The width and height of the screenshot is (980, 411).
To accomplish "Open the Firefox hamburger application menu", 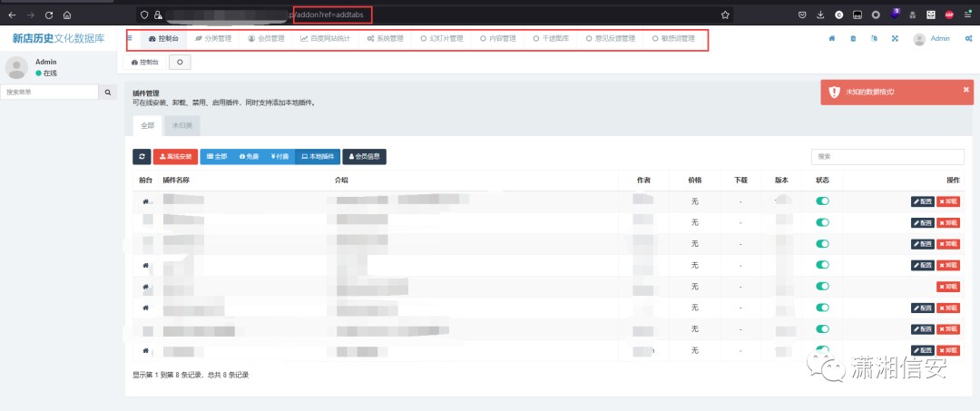I will pos(967,15).
